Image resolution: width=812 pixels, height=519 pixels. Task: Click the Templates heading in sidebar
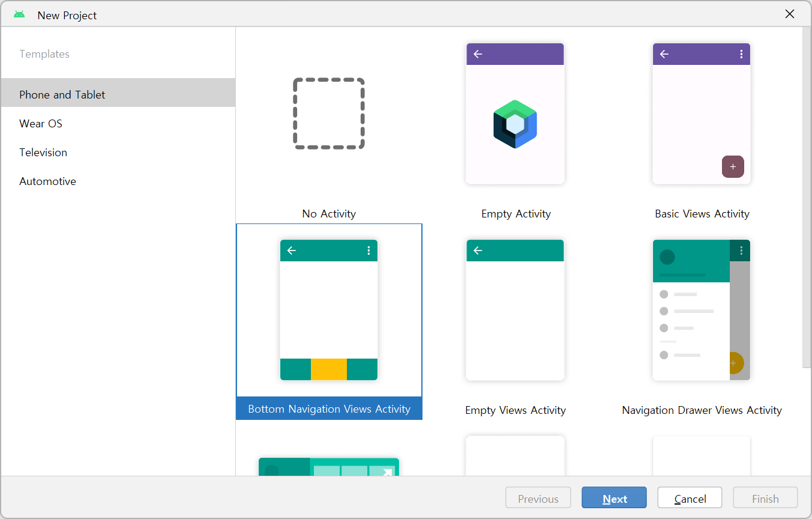[44, 54]
